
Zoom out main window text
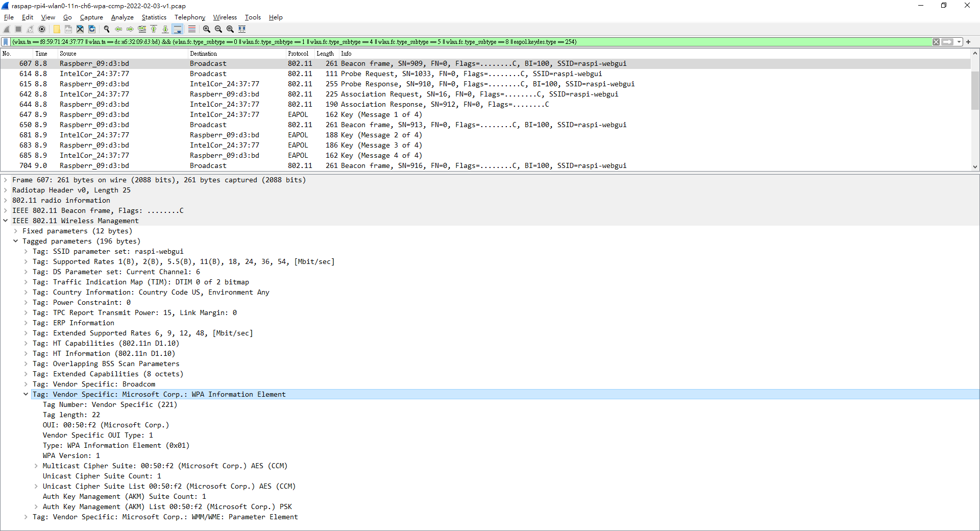(x=218, y=29)
